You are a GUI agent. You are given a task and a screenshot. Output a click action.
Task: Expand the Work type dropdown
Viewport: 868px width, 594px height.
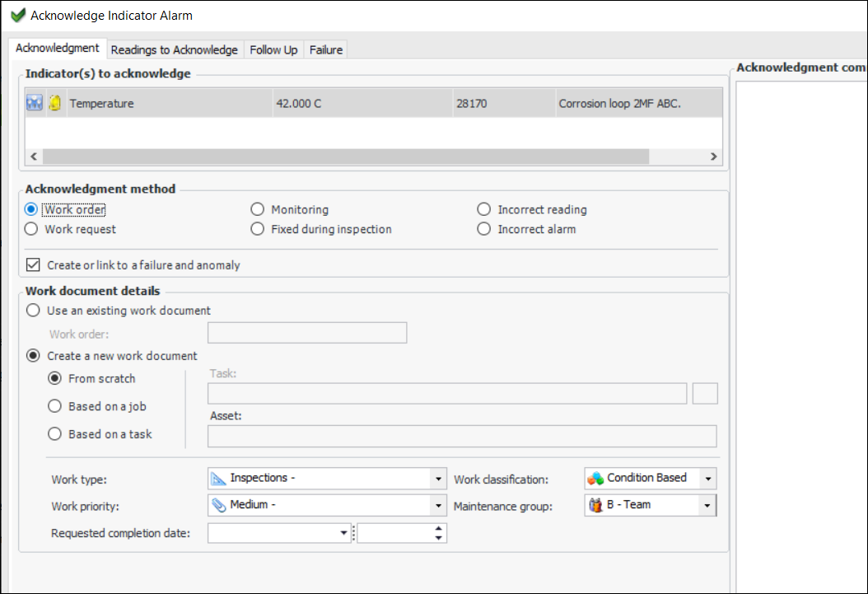[x=438, y=479]
